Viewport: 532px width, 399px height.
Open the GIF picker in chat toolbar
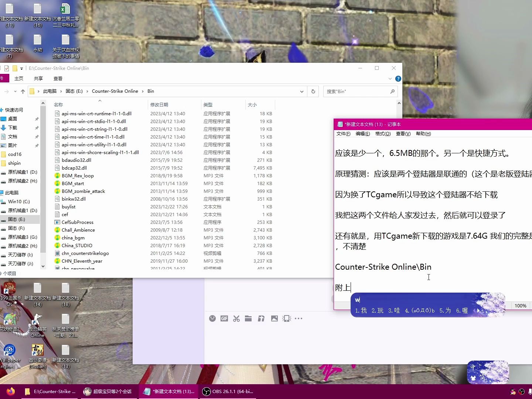pos(224,318)
